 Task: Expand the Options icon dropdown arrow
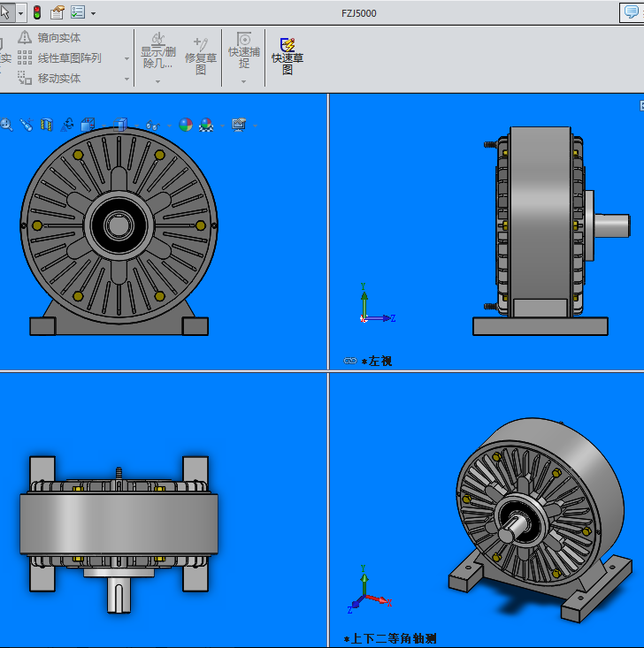(x=94, y=13)
